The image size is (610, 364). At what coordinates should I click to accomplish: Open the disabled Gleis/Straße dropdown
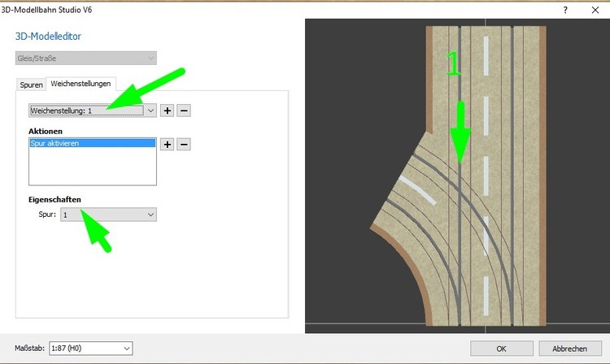pyautogui.click(x=86, y=58)
